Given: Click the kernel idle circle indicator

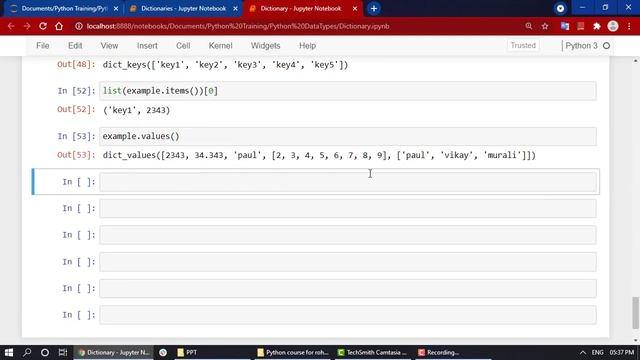Looking at the screenshot, I should coord(607,46).
